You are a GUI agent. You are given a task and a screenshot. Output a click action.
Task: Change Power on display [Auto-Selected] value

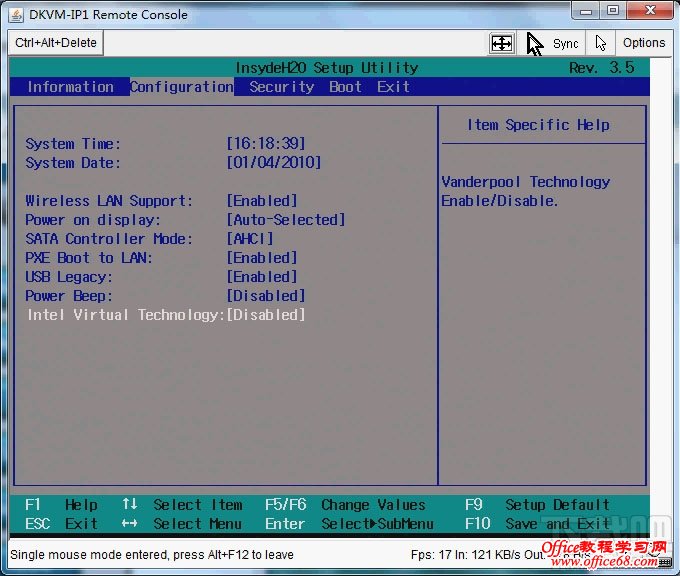click(286, 220)
